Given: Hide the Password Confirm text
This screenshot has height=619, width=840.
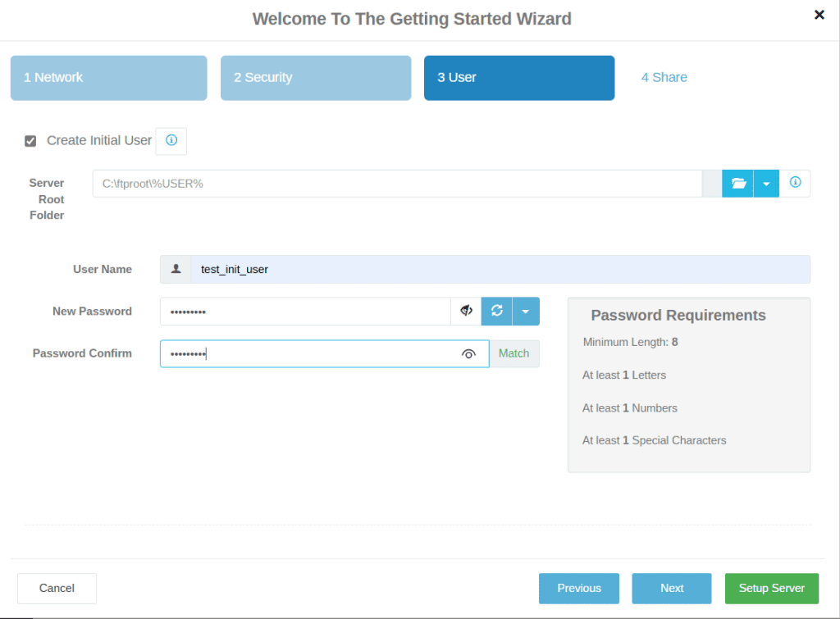Looking at the screenshot, I should click(468, 353).
